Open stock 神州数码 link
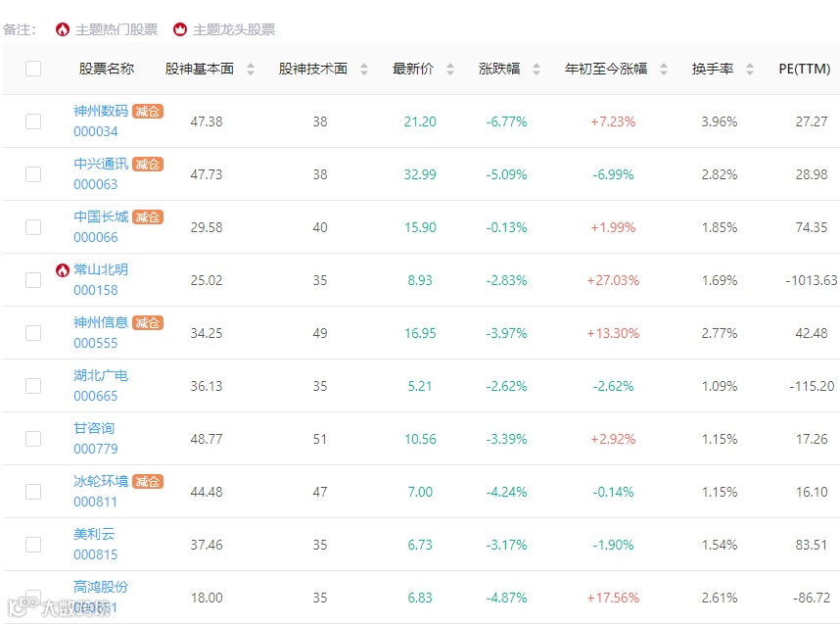Screen dimensions: 840x624 (101, 111)
